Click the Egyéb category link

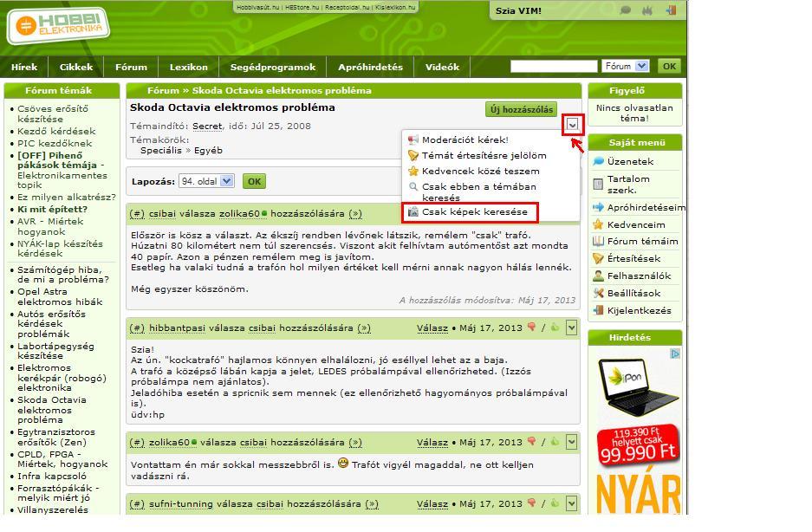208,150
